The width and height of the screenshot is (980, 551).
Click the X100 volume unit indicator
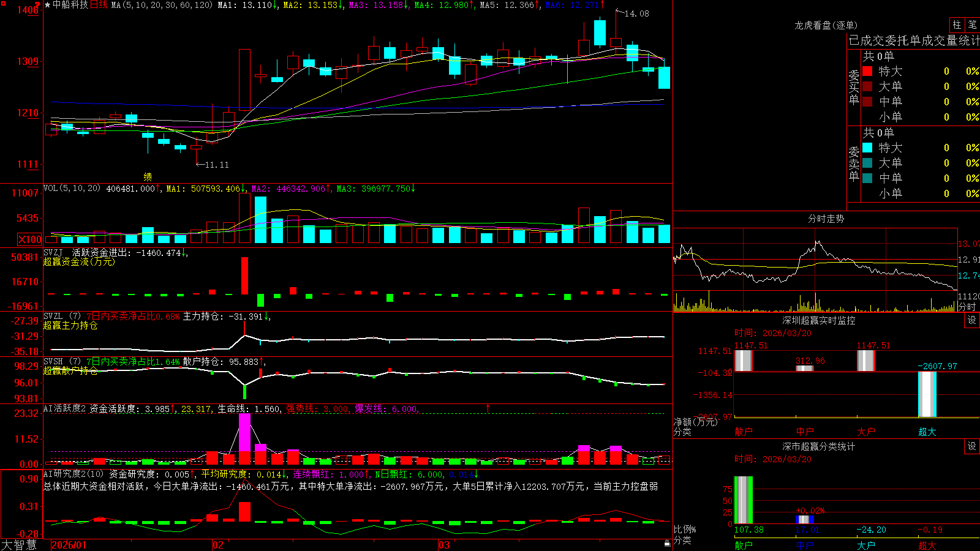click(30, 239)
